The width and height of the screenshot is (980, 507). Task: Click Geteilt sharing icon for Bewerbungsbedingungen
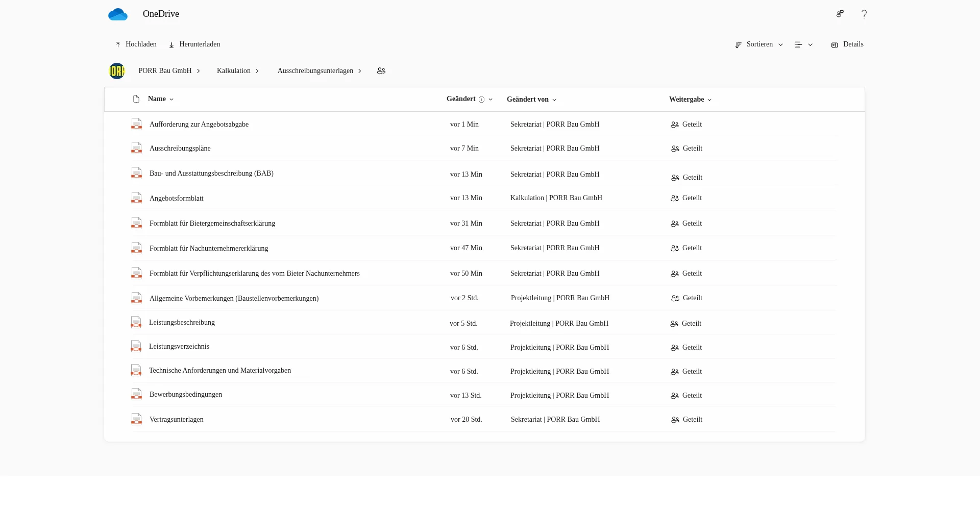pyautogui.click(x=675, y=396)
